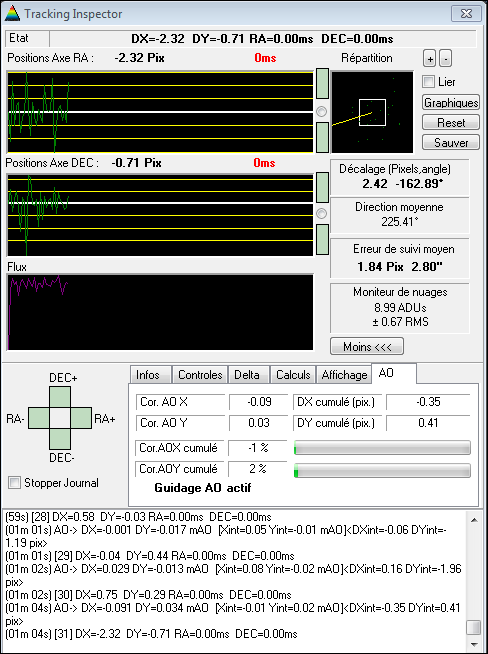Click the Sauver button
Screen dimensions: 488x654
451,142
